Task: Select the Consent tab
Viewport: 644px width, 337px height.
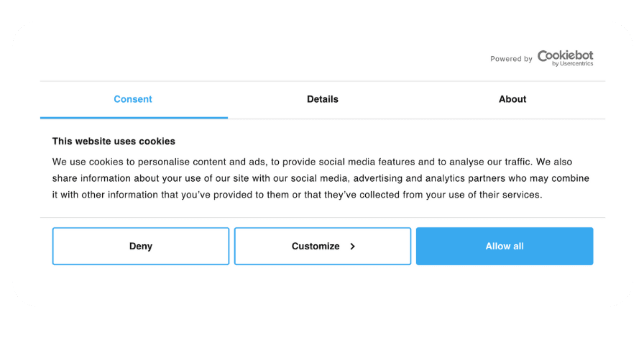Action: 133,99
